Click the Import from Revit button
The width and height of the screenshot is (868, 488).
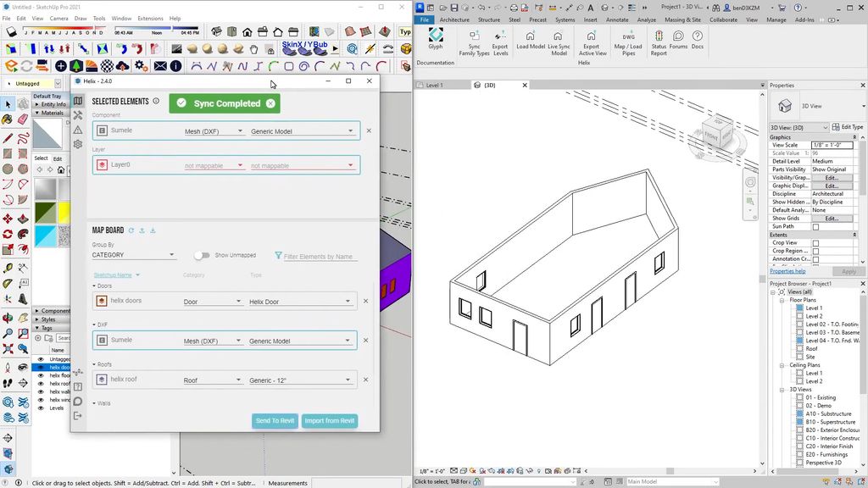tap(330, 421)
